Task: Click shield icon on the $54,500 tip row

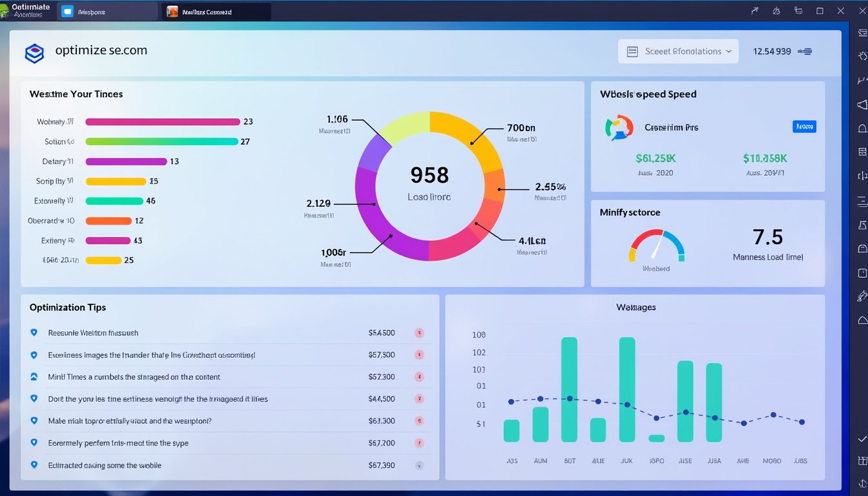Action: (34, 333)
